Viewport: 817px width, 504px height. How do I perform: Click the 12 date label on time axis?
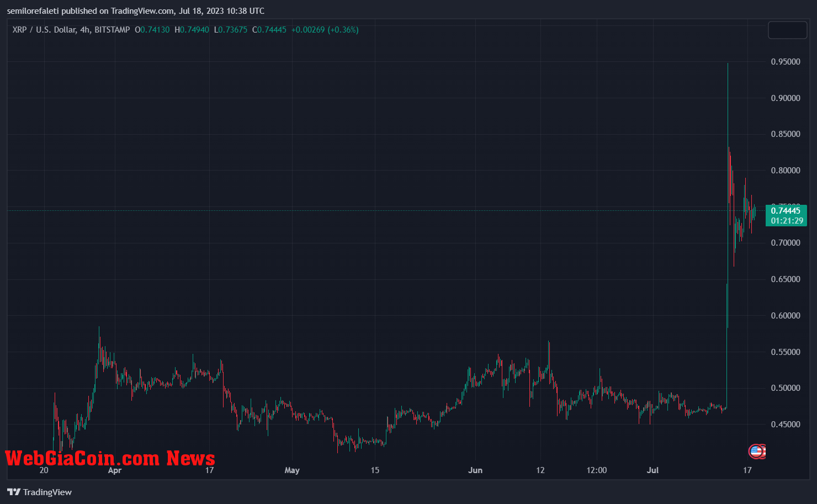540,470
